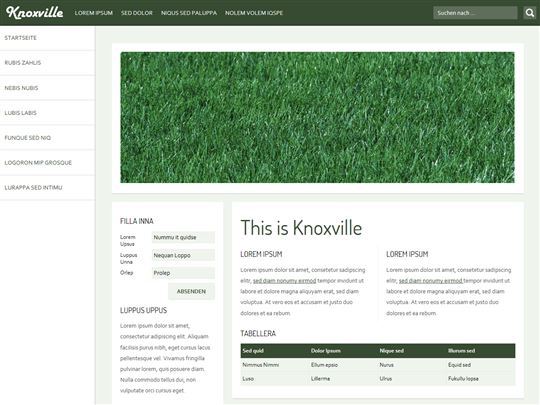Focus the Suchen nach search field
This screenshot has width=540, height=405.
[x=475, y=13]
